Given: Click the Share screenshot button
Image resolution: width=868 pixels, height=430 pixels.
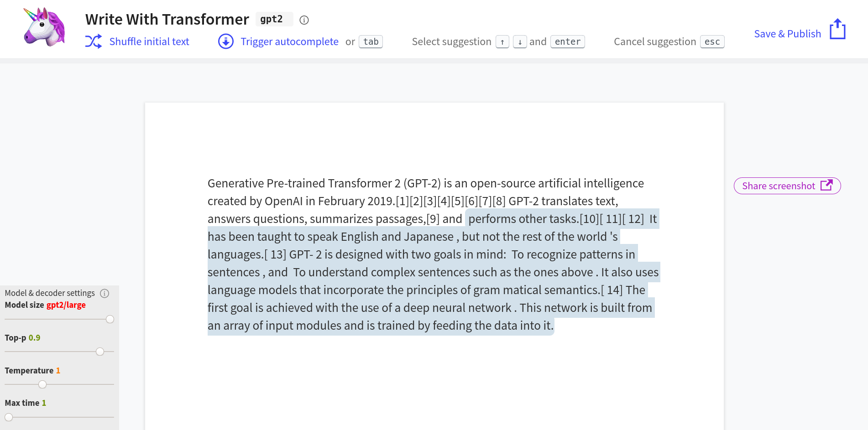Looking at the screenshot, I should [778, 186].
